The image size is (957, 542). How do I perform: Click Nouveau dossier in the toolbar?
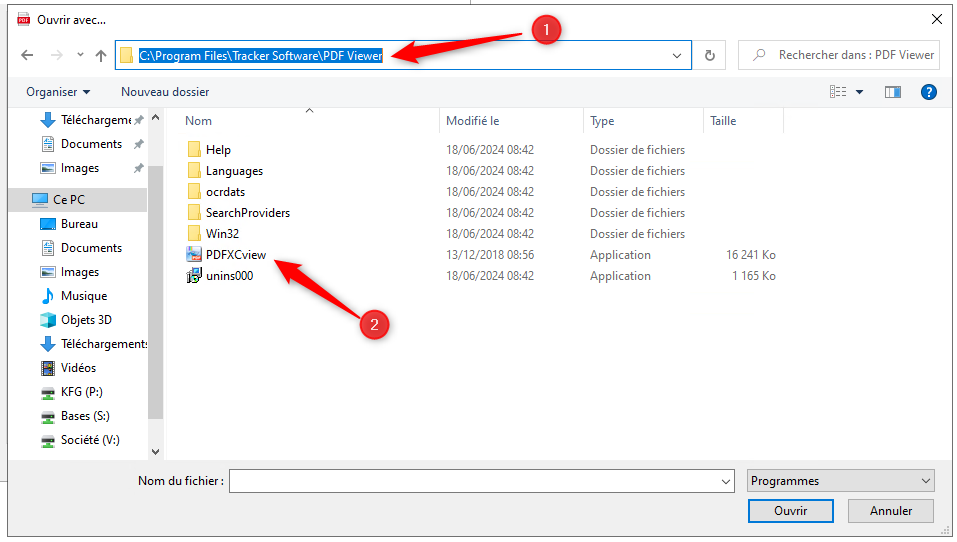tap(165, 92)
